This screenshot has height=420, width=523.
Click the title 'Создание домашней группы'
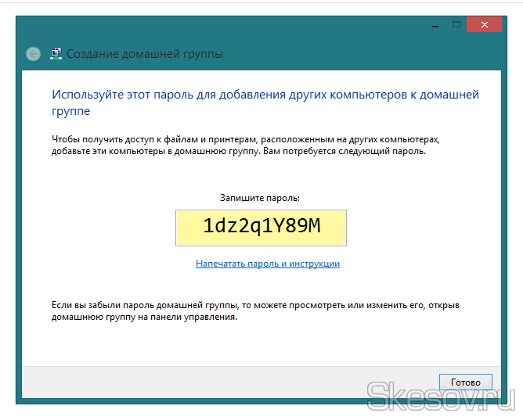(x=144, y=54)
